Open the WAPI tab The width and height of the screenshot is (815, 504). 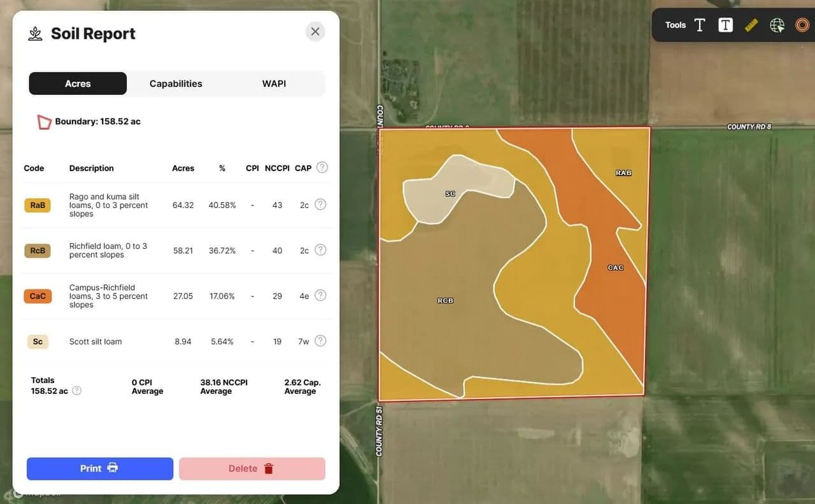click(x=274, y=83)
